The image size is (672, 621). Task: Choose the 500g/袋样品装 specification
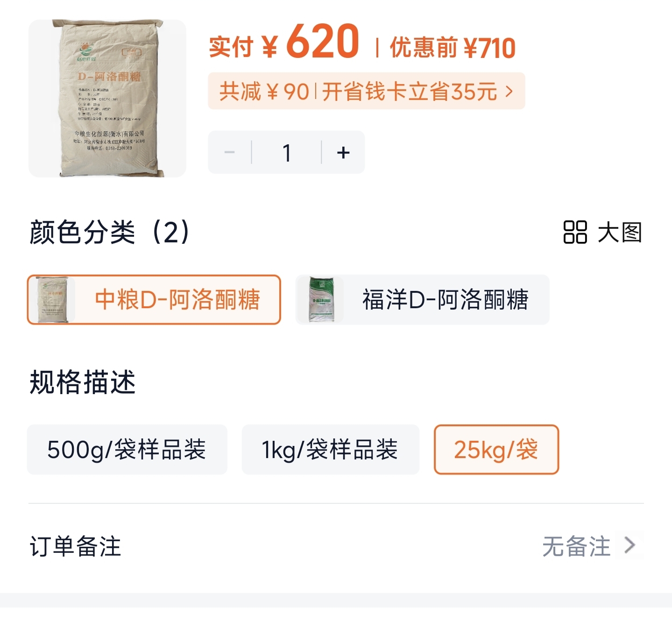[127, 450]
